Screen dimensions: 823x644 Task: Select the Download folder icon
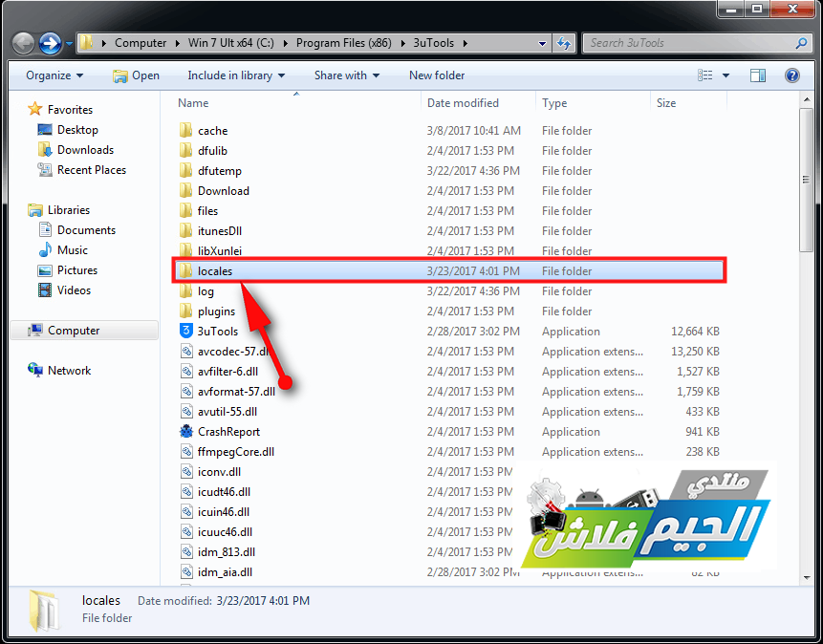pos(185,190)
